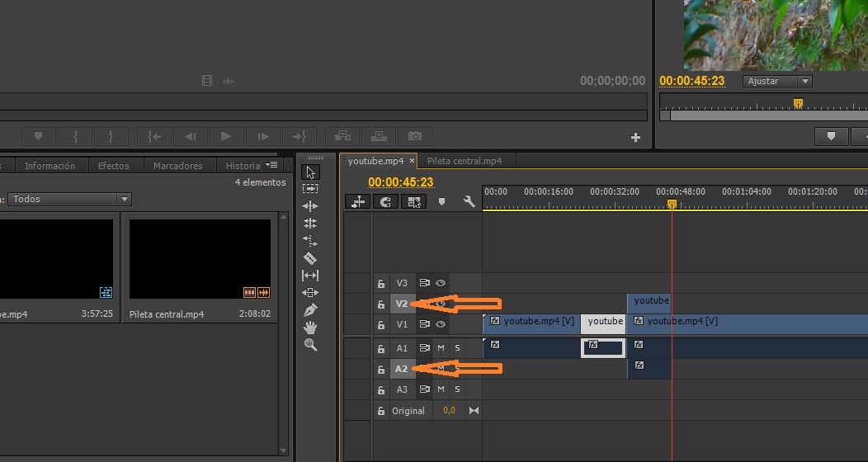The image size is (868, 462).
Task: Click Overwrite button in source monitor
Action: [x=379, y=136]
